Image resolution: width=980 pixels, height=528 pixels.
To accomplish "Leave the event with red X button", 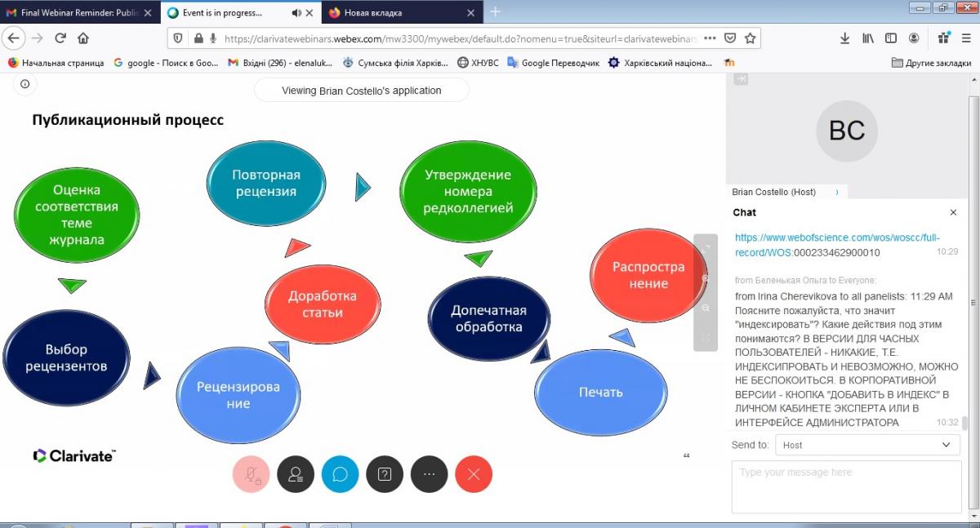I will tap(474, 474).
